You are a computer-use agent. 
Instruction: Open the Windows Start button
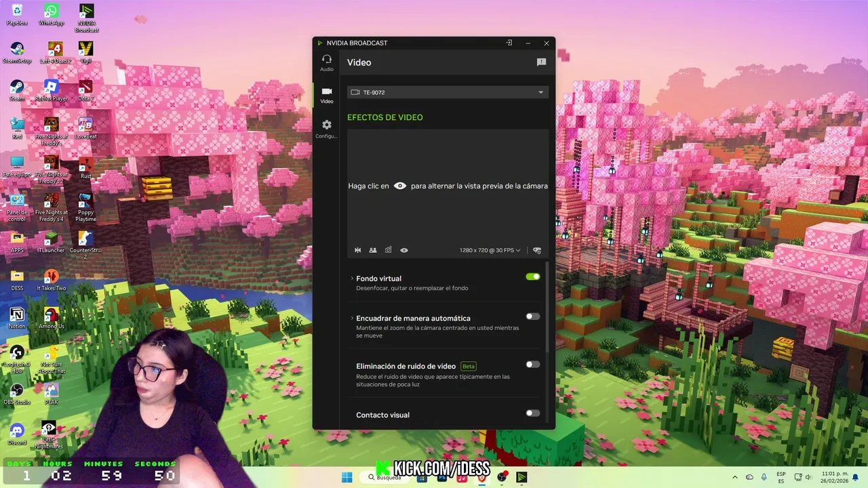pos(347,477)
